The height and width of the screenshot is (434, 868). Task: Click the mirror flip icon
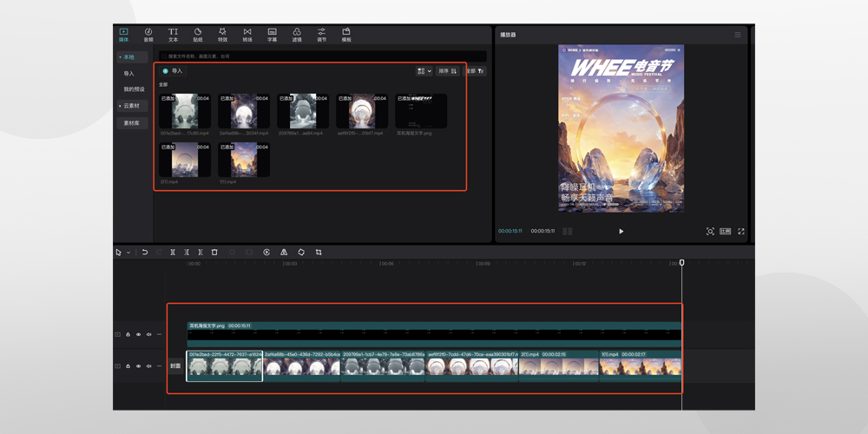tap(284, 253)
